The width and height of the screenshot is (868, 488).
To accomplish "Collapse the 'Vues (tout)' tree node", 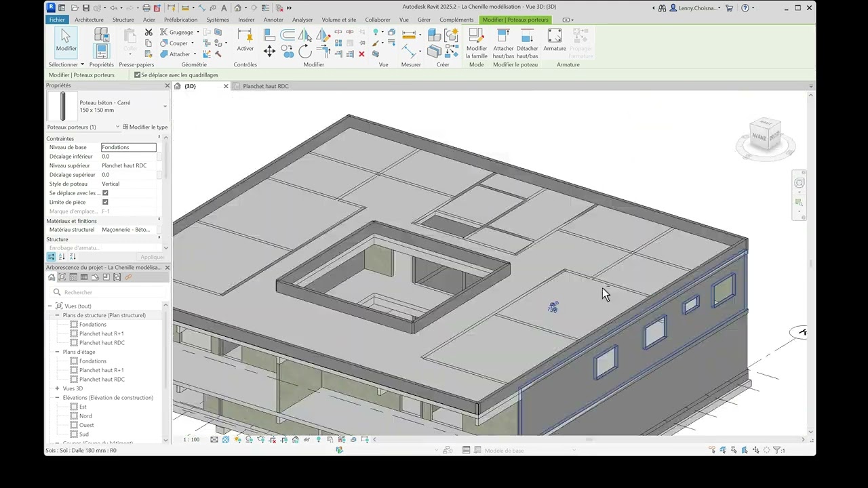I will 50,306.
